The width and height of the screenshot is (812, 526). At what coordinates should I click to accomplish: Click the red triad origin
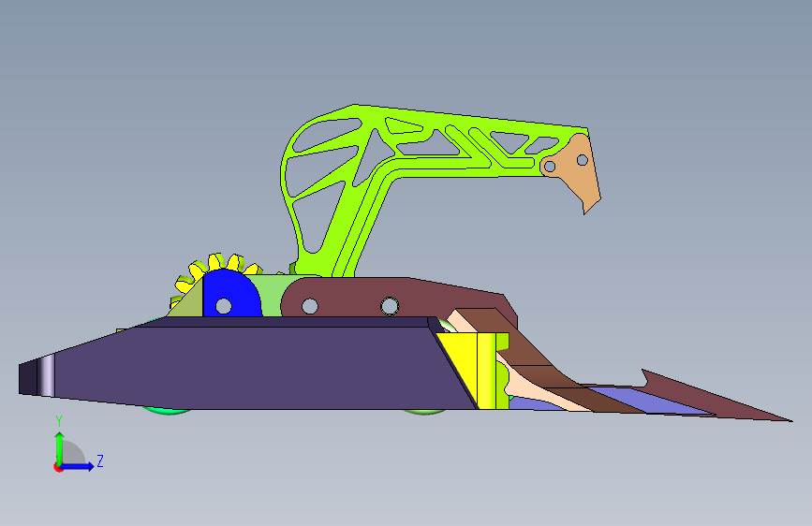coord(58,467)
